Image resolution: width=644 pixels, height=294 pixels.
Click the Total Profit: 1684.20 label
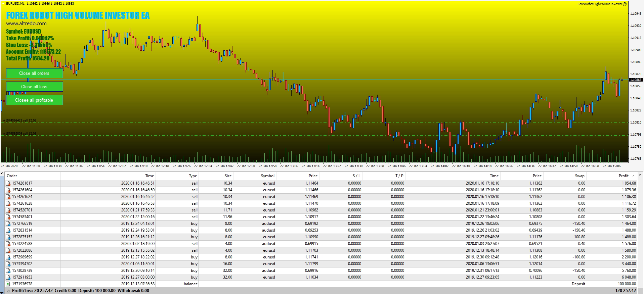click(28, 58)
